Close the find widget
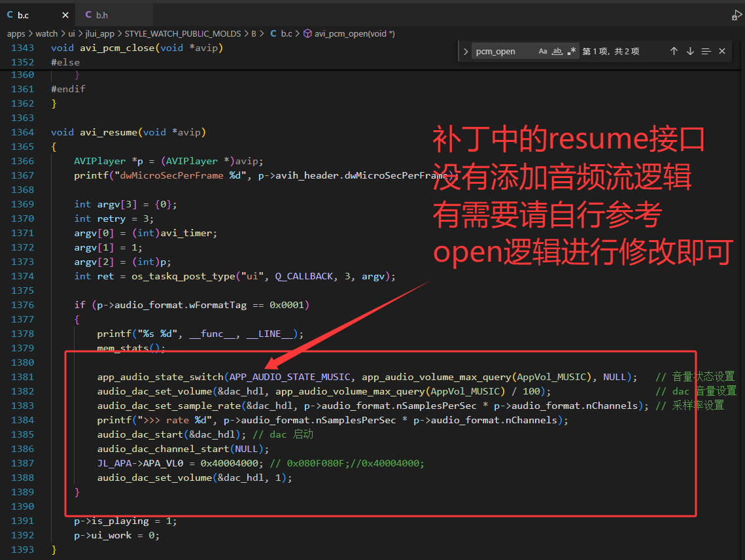 click(722, 51)
